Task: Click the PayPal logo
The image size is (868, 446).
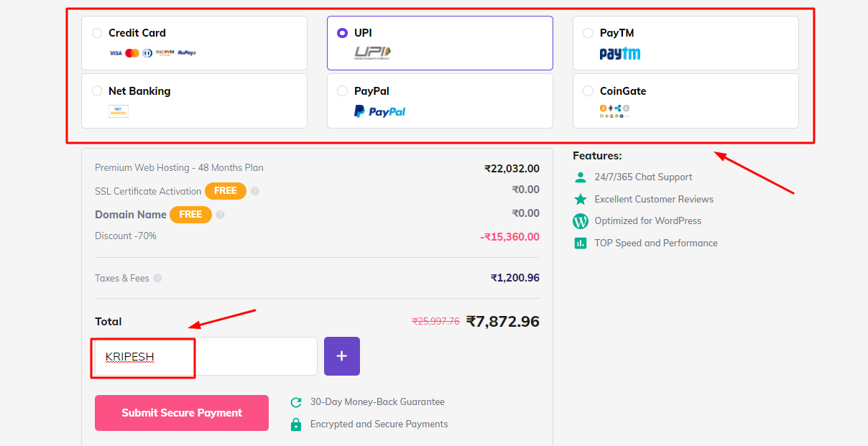Action: coord(379,111)
